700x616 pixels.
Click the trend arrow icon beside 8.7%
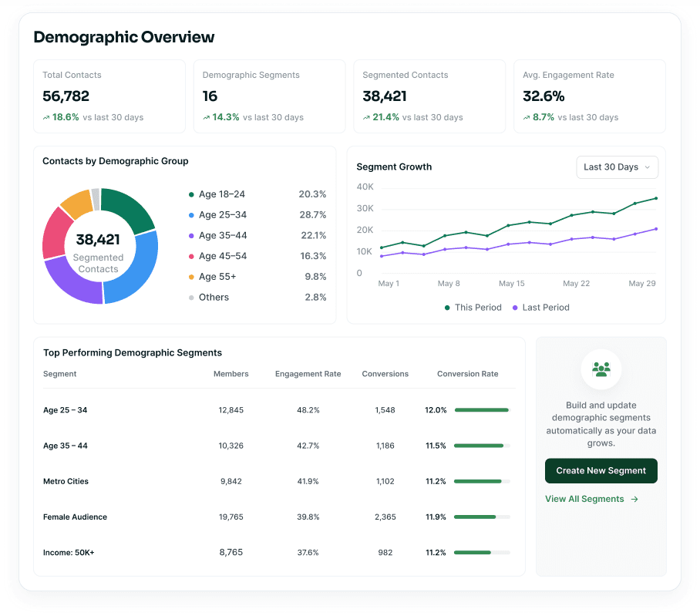(527, 118)
